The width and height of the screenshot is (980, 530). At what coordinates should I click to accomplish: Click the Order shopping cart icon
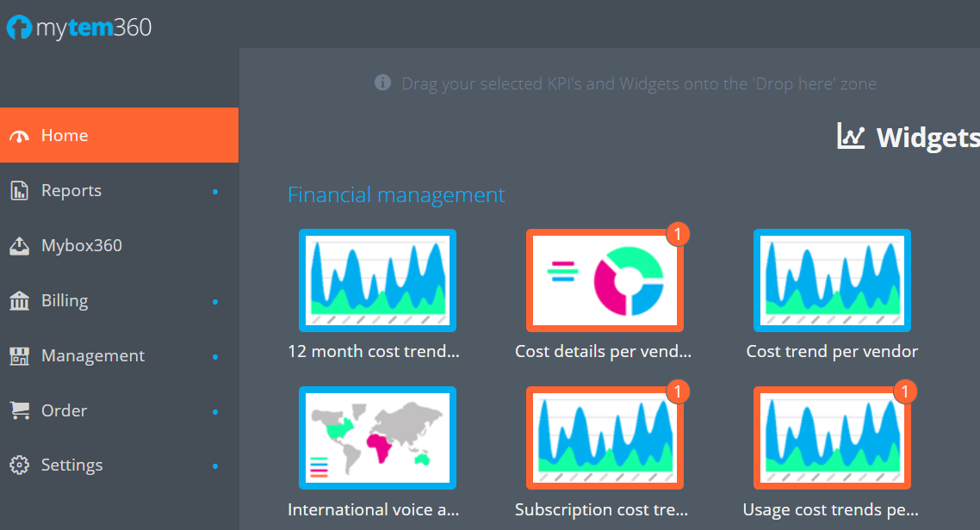(19, 410)
